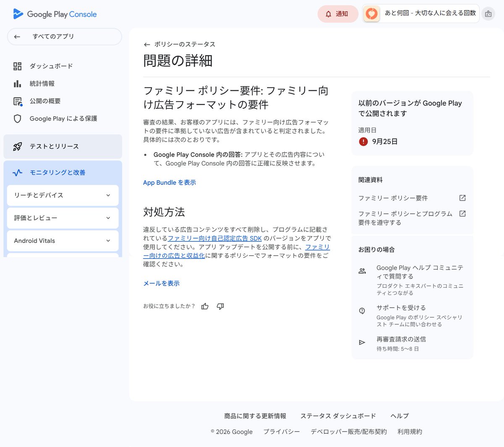Click the community people icon
The image size is (504, 447).
(x=362, y=271)
